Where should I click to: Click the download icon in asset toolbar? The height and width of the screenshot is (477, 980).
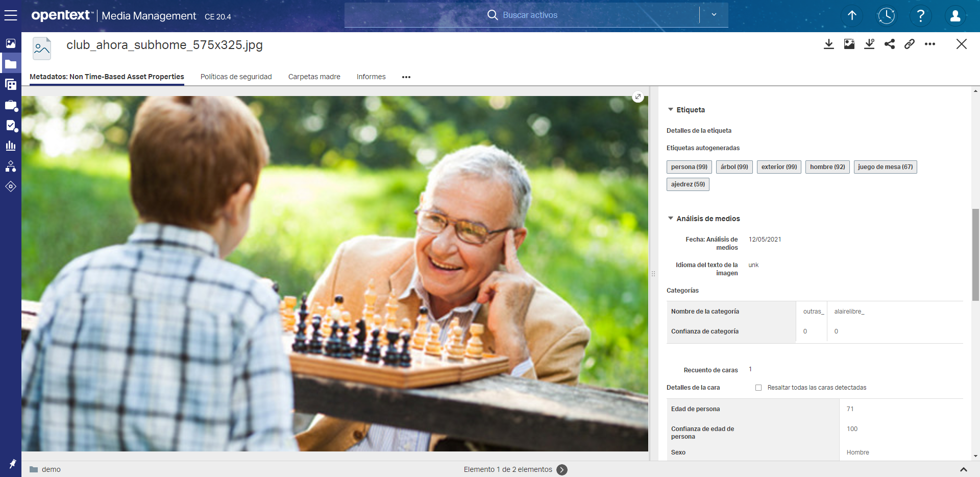click(829, 44)
